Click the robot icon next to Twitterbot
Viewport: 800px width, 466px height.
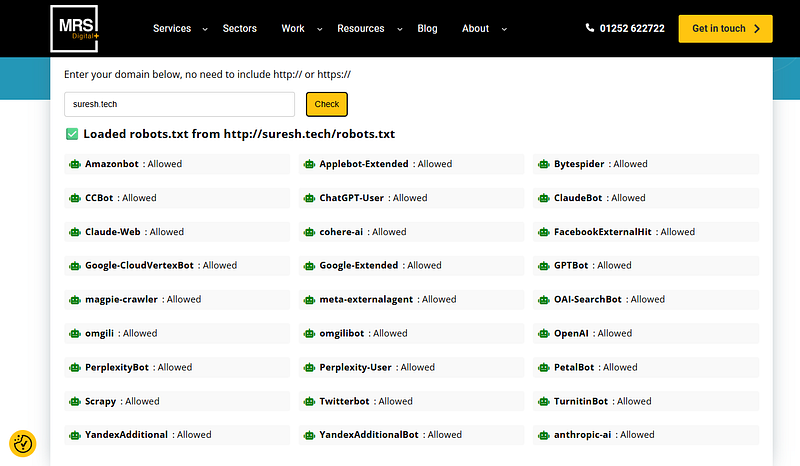[x=309, y=402]
